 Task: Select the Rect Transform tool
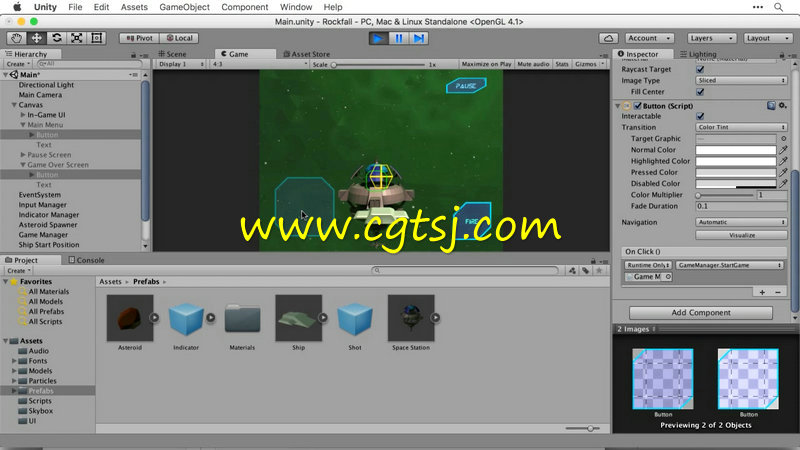click(96, 38)
